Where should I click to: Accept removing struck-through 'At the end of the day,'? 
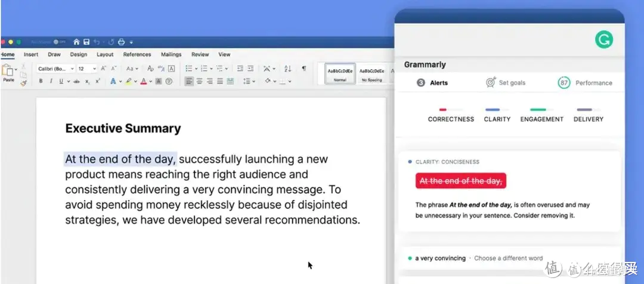pos(461,181)
